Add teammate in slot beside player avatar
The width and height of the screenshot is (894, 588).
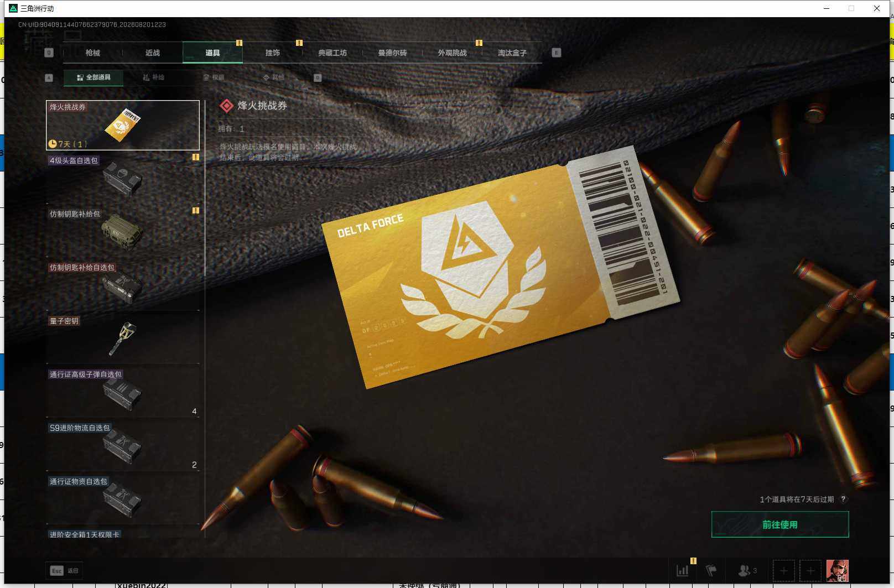click(x=810, y=570)
